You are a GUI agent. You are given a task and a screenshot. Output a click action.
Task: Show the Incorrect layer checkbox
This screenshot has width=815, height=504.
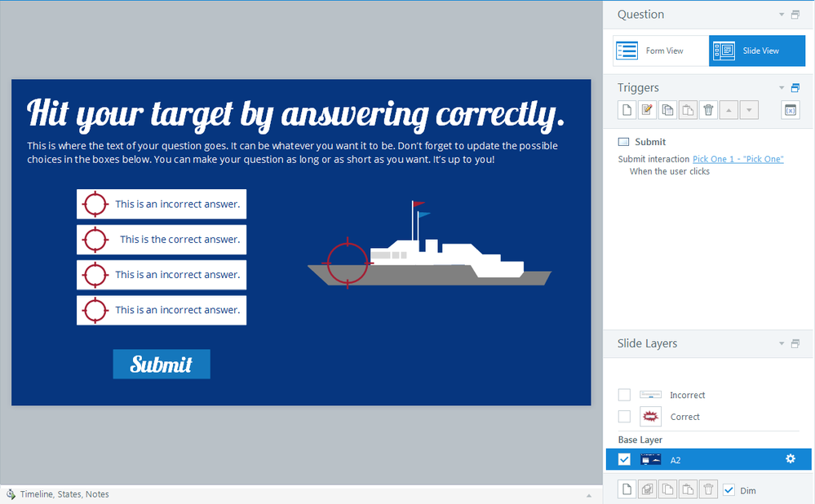(624, 395)
